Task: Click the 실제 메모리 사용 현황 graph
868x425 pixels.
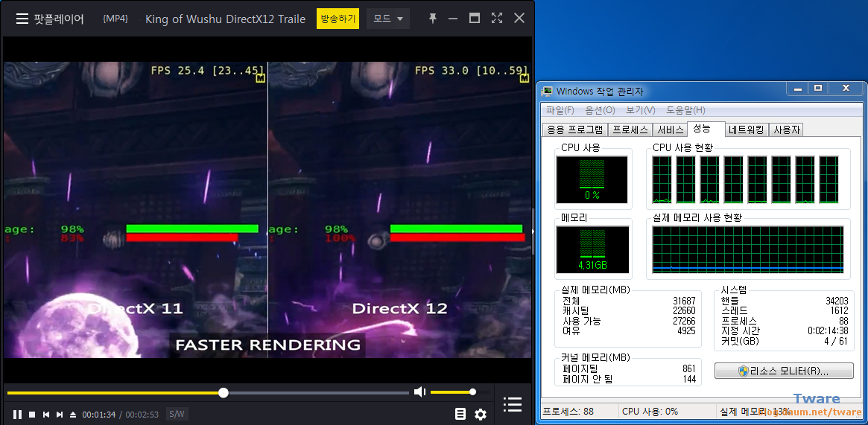Action: pyautogui.click(x=748, y=249)
